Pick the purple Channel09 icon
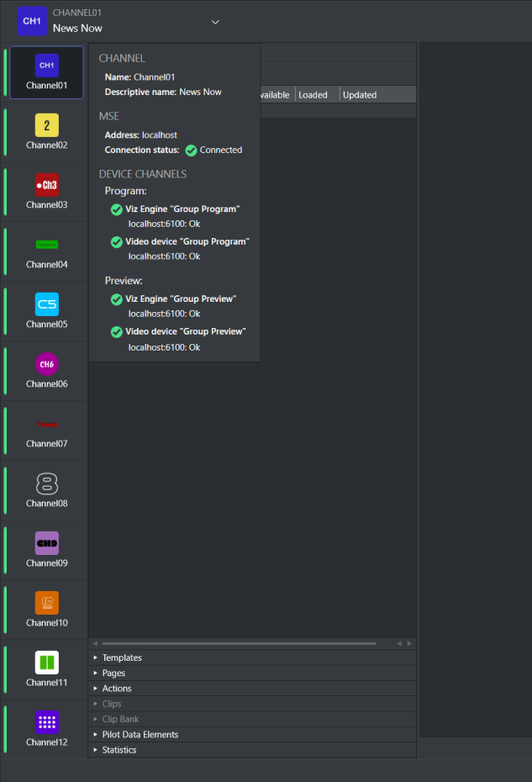532x782 pixels. pos(46,543)
